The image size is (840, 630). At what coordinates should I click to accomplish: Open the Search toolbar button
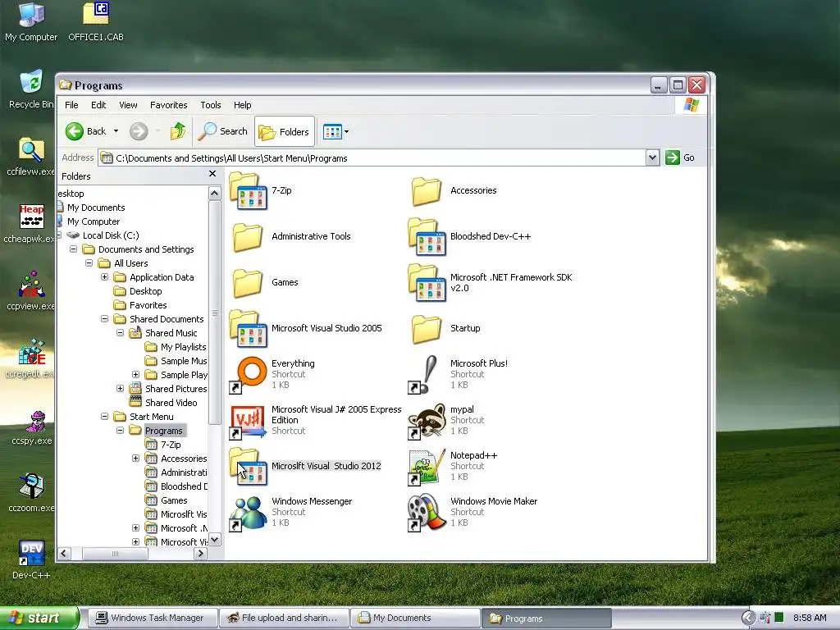[x=223, y=131]
